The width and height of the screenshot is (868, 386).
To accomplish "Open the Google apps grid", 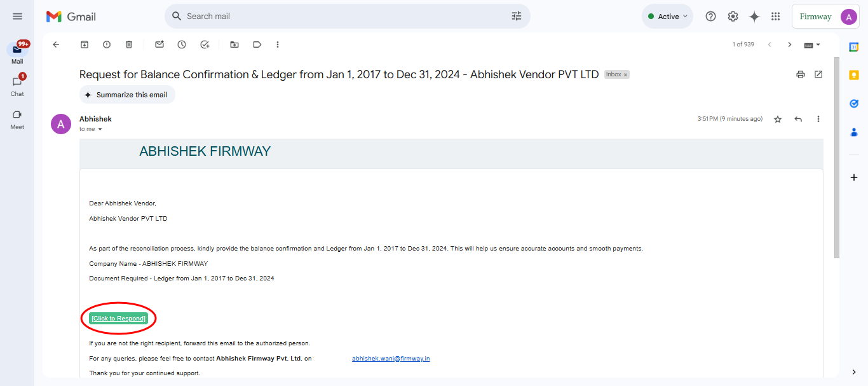I will pos(775,17).
